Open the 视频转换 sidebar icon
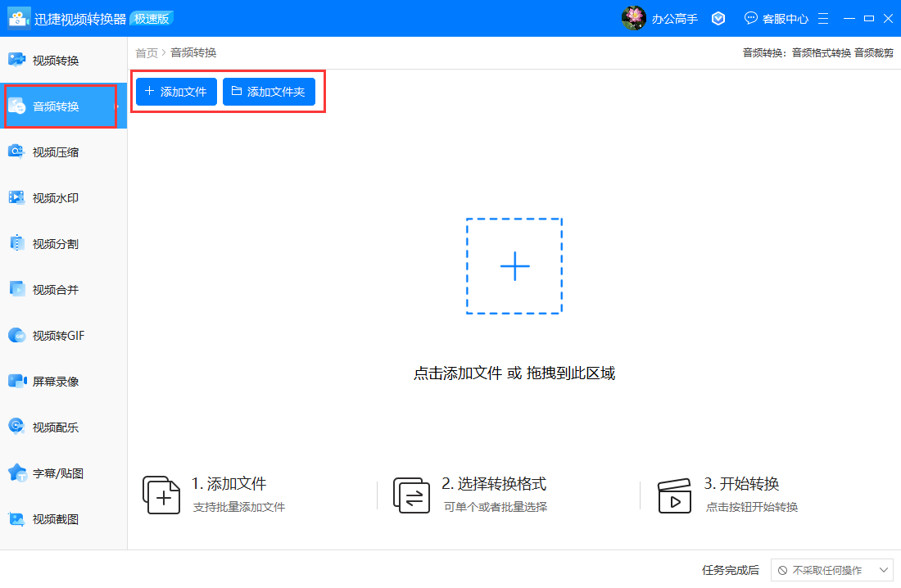901x588 pixels. (17, 60)
